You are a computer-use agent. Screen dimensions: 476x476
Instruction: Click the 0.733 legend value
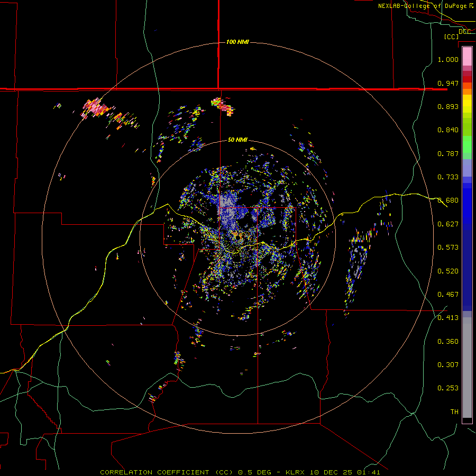click(448, 177)
